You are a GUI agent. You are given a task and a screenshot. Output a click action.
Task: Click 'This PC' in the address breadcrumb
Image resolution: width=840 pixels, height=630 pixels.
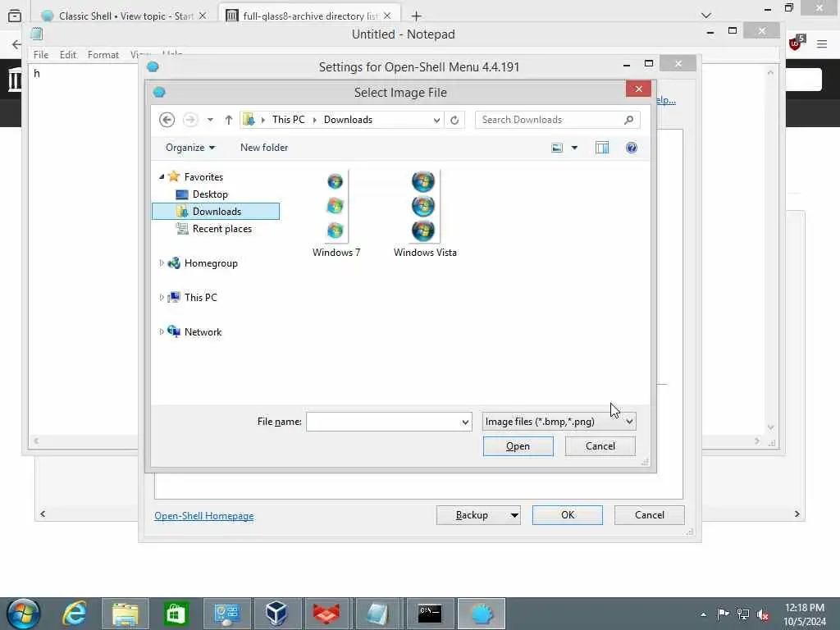pyautogui.click(x=288, y=120)
